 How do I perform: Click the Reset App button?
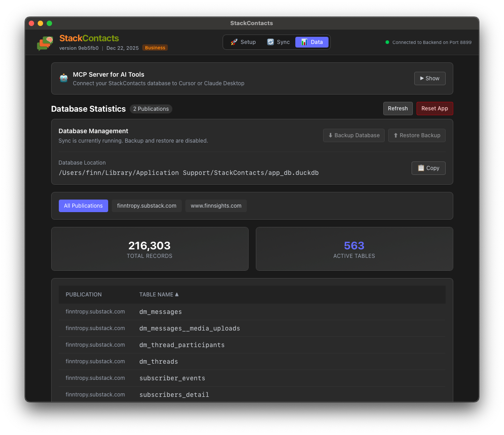(x=434, y=109)
